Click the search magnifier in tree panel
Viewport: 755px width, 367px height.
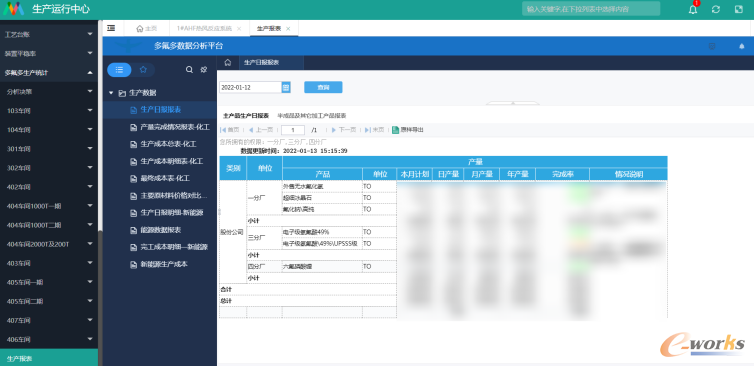coord(189,70)
